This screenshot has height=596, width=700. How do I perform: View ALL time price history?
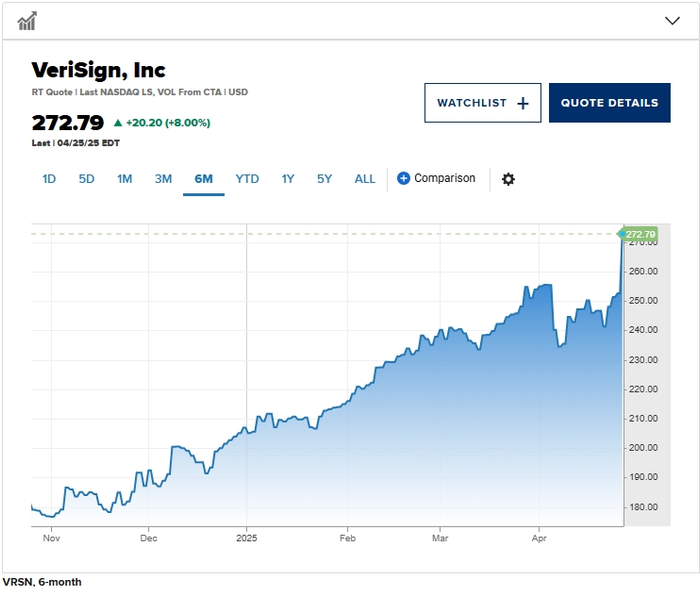point(365,179)
